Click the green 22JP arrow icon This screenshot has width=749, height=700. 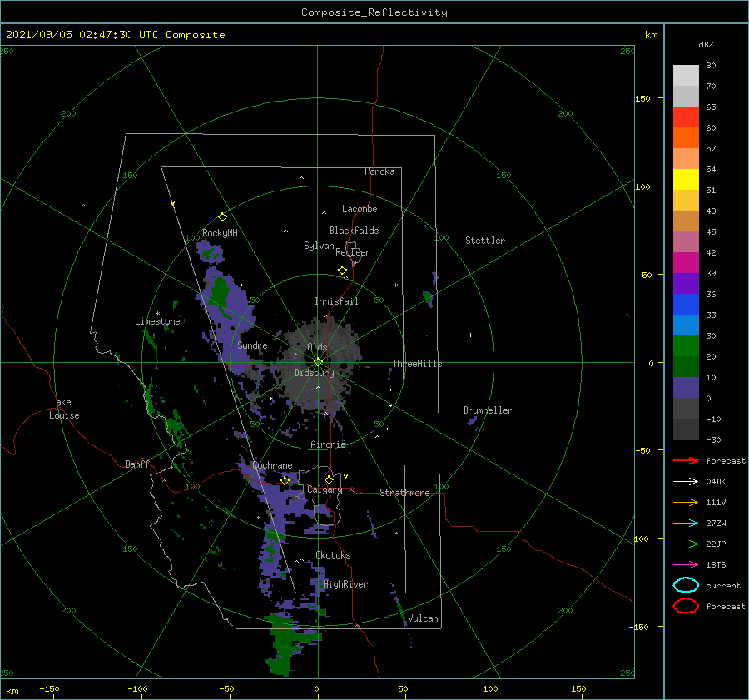[x=686, y=544]
